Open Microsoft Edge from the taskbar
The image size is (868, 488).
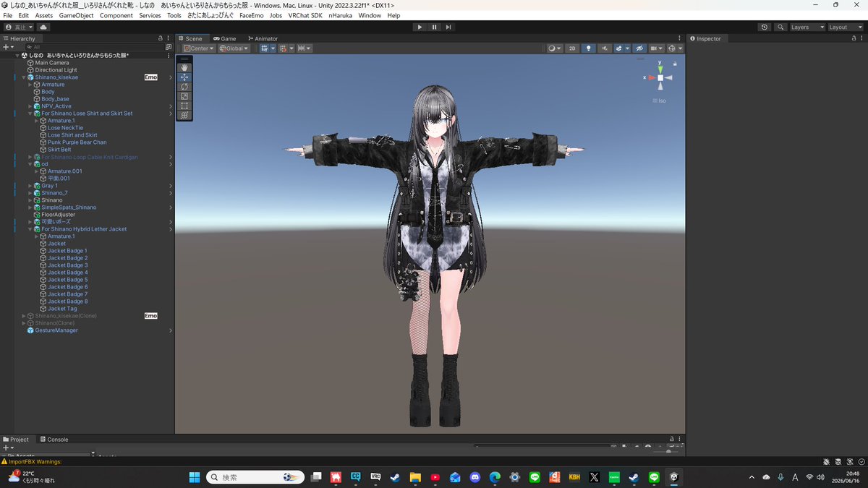pos(495,477)
